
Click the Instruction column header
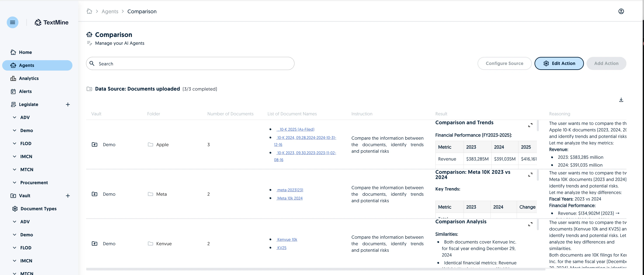362,114
